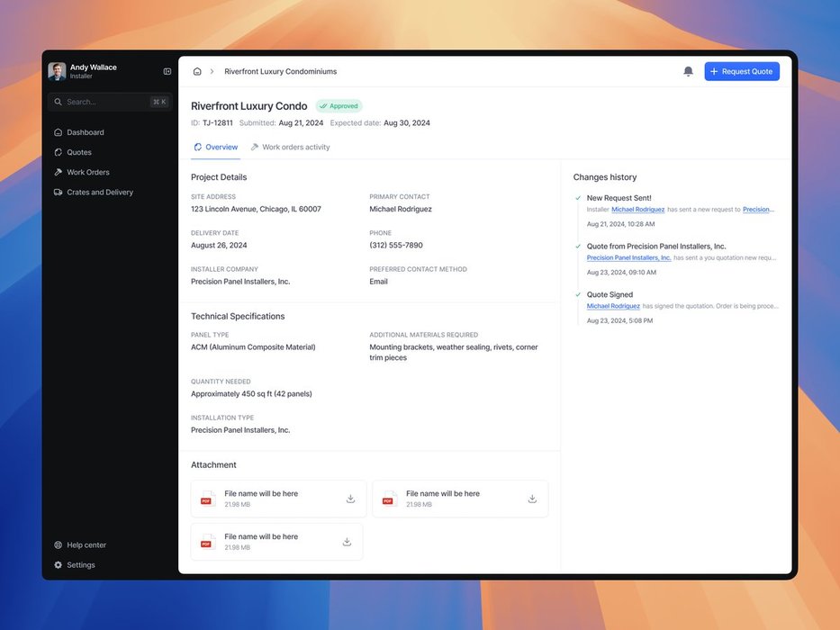Open Settings from the sidebar
The image size is (840, 630).
[x=80, y=565]
